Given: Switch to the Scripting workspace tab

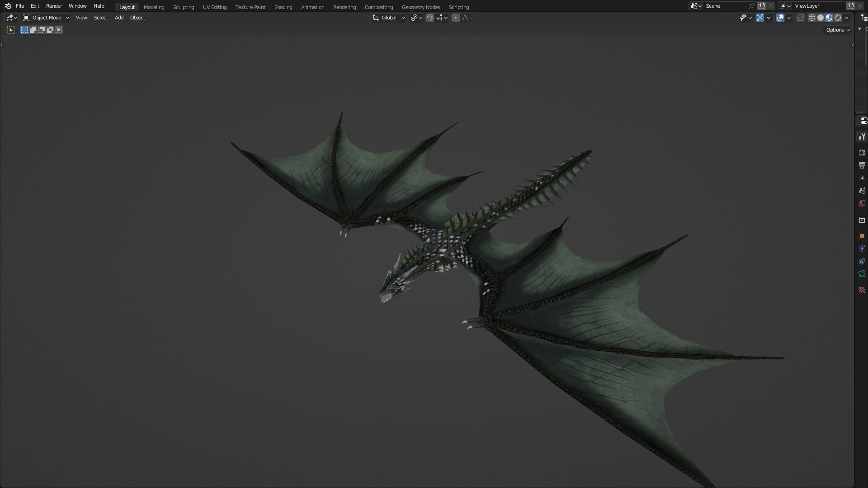Looking at the screenshot, I should 458,7.
